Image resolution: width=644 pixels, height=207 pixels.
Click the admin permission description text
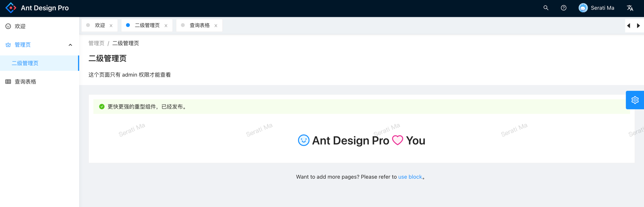[x=130, y=75]
